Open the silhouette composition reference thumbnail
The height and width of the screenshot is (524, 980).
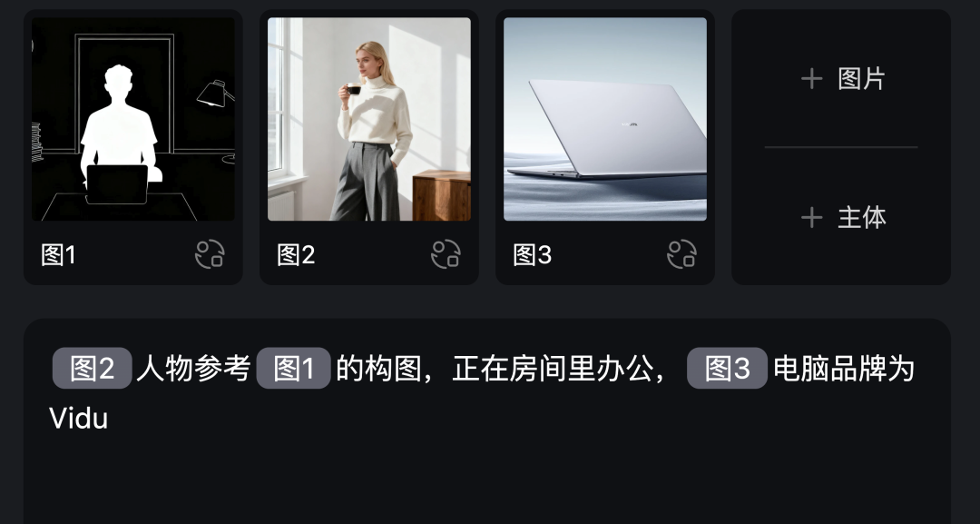[x=133, y=119]
